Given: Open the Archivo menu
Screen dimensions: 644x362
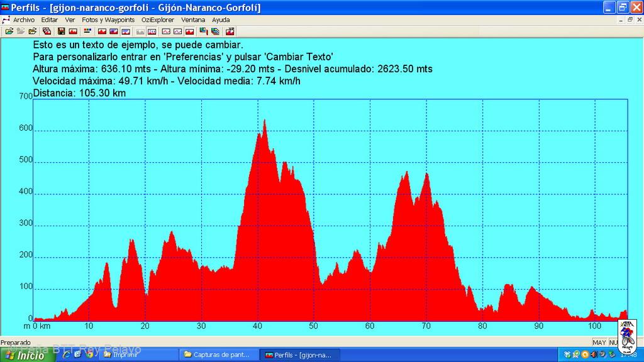Looking at the screenshot, I should tap(24, 19).
